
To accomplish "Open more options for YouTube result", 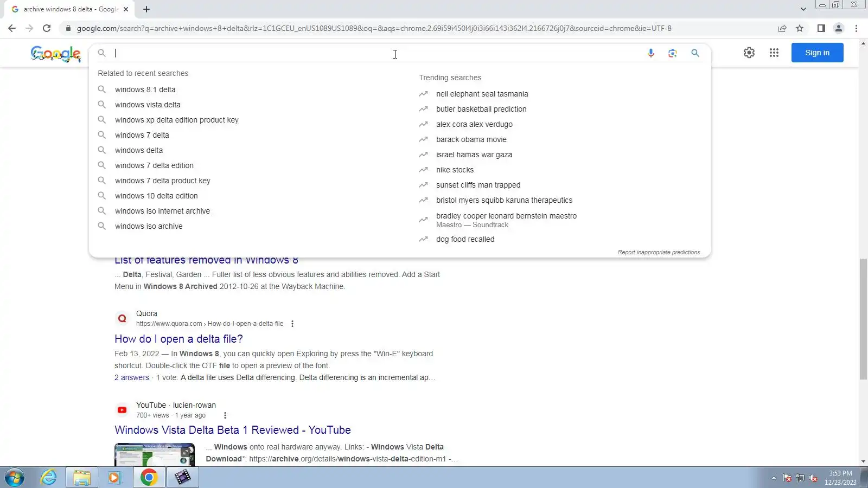I will (x=225, y=415).
